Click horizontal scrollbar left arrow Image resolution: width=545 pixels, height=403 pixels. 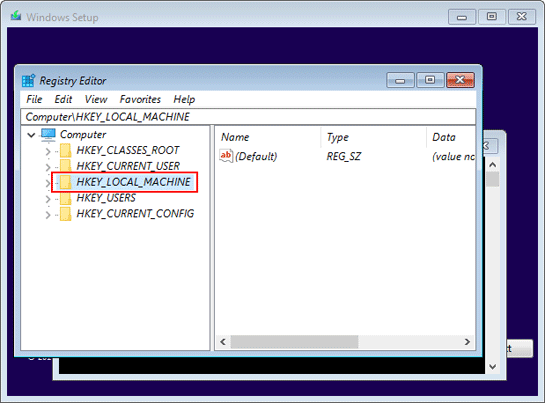[223, 342]
